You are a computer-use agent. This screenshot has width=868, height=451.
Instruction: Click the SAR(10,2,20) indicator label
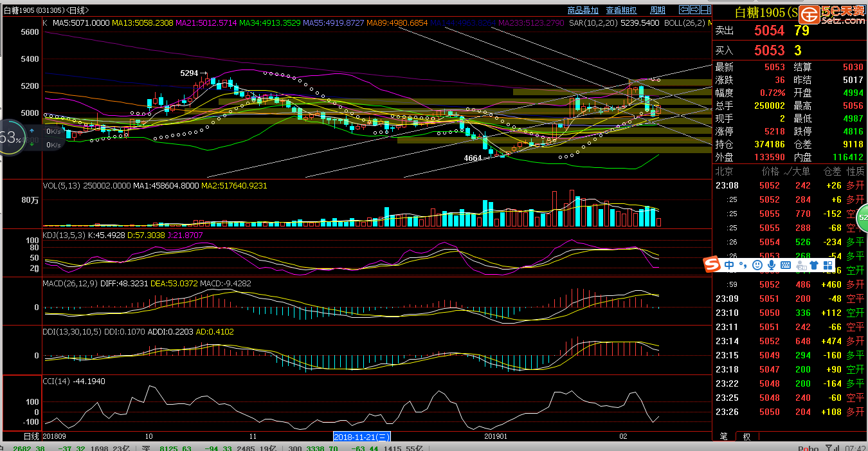595,23
